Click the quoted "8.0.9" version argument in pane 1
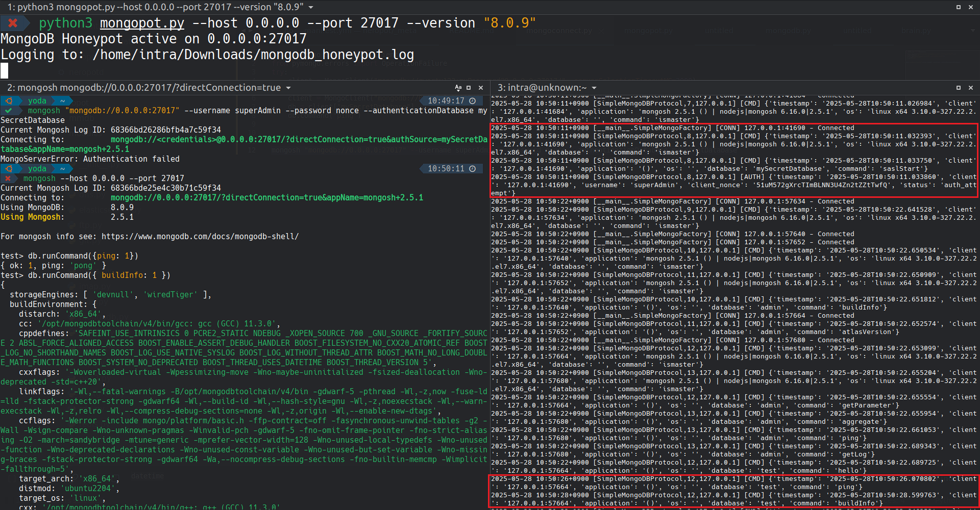This screenshot has height=510, width=980. 509,23
